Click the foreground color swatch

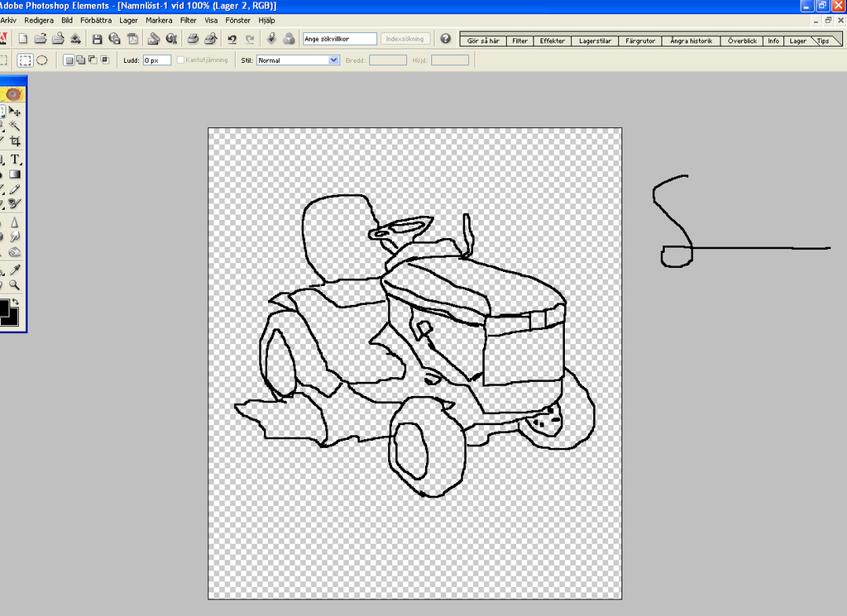(4, 308)
